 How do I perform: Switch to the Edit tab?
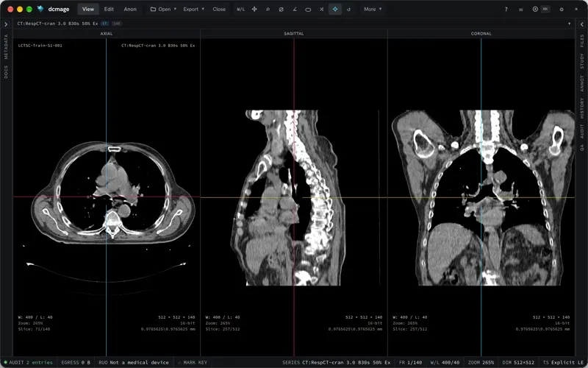(109, 9)
